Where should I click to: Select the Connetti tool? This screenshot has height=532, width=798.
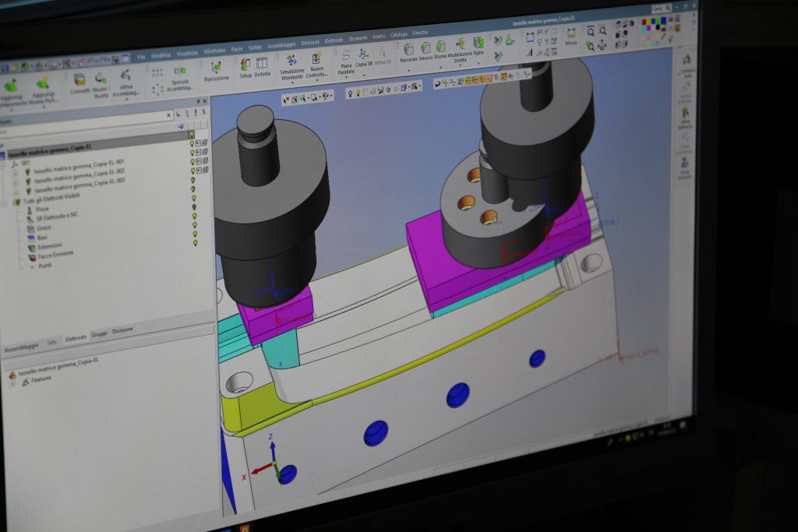point(79,79)
